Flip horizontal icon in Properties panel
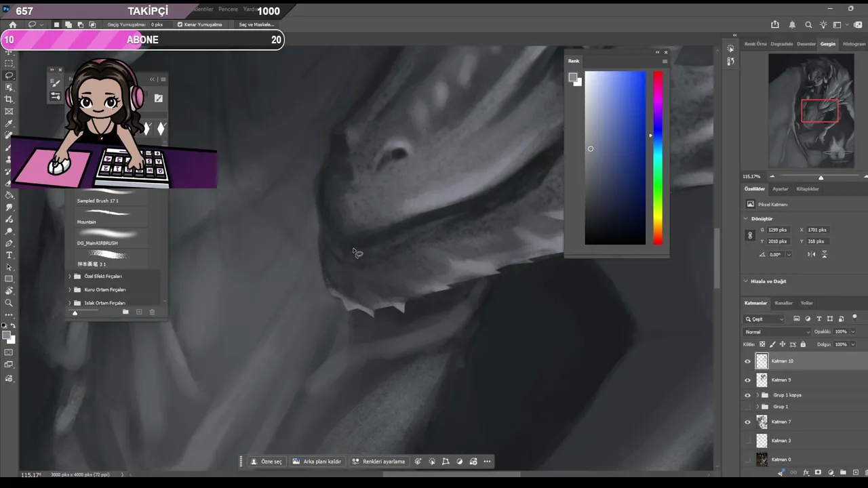The image size is (868, 488). (x=812, y=254)
